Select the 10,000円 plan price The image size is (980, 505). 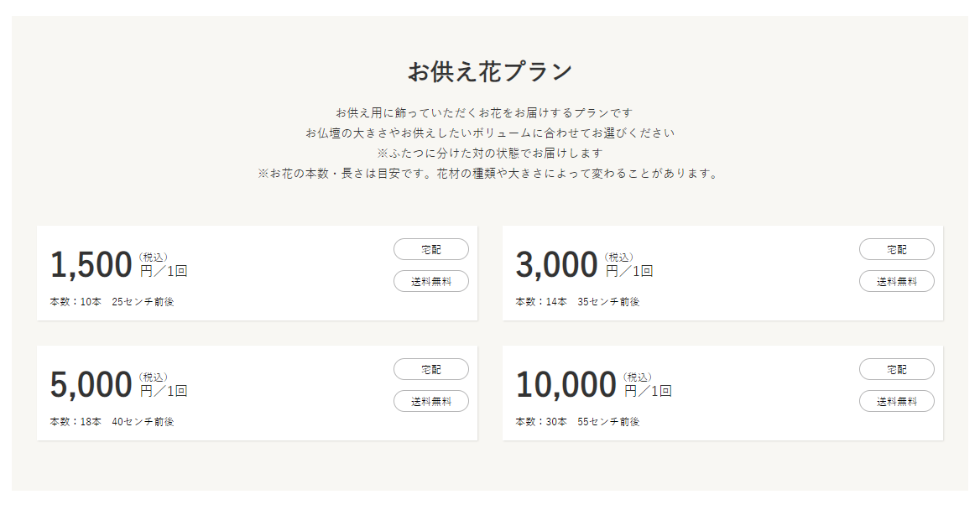[x=566, y=385]
